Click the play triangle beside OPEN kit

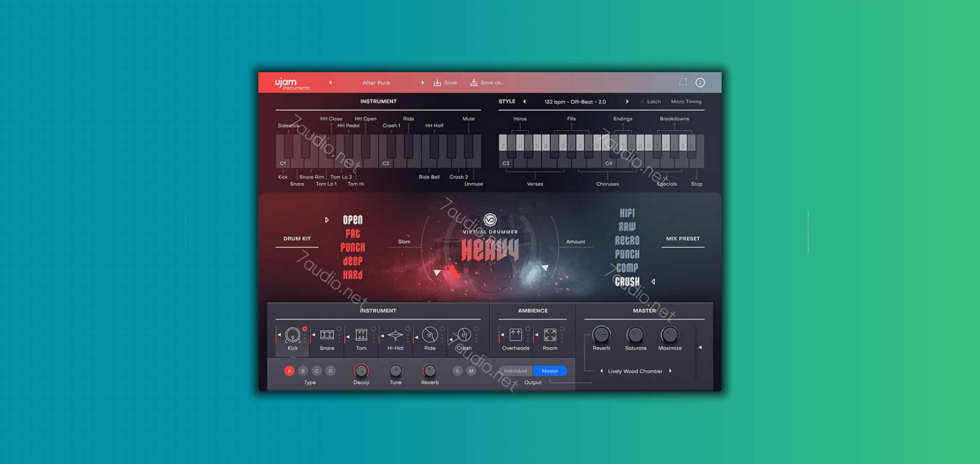327,220
